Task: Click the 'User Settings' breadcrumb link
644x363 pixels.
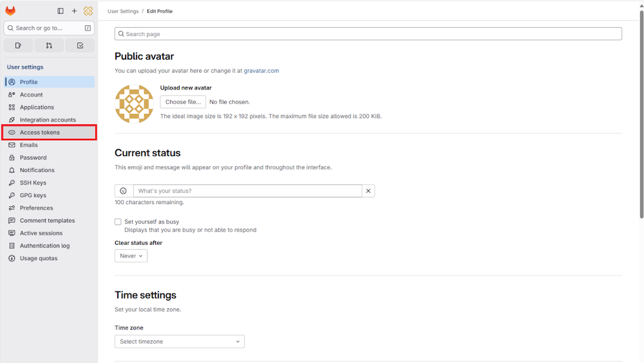Action: (x=122, y=11)
